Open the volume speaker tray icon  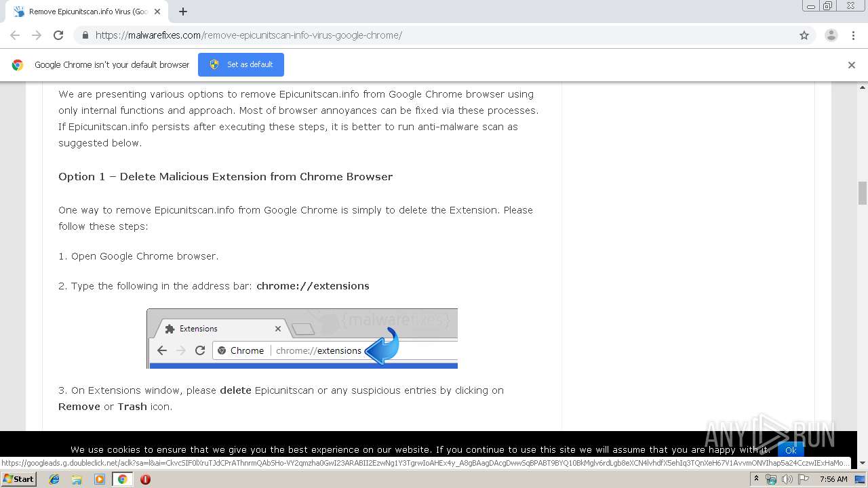(x=787, y=479)
